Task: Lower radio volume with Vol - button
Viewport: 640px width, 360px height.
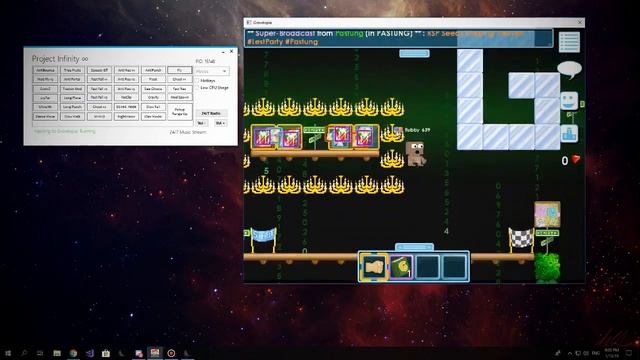Action: [202, 123]
